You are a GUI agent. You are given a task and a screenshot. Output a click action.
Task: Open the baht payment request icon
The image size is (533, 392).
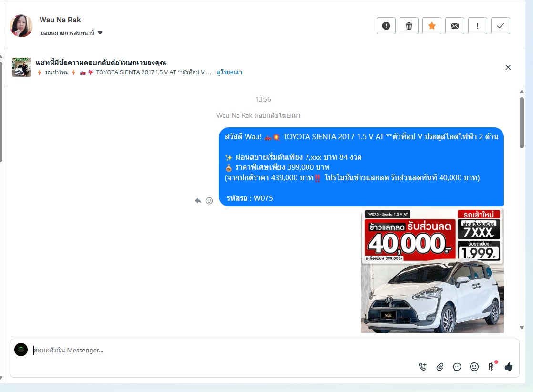click(492, 367)
